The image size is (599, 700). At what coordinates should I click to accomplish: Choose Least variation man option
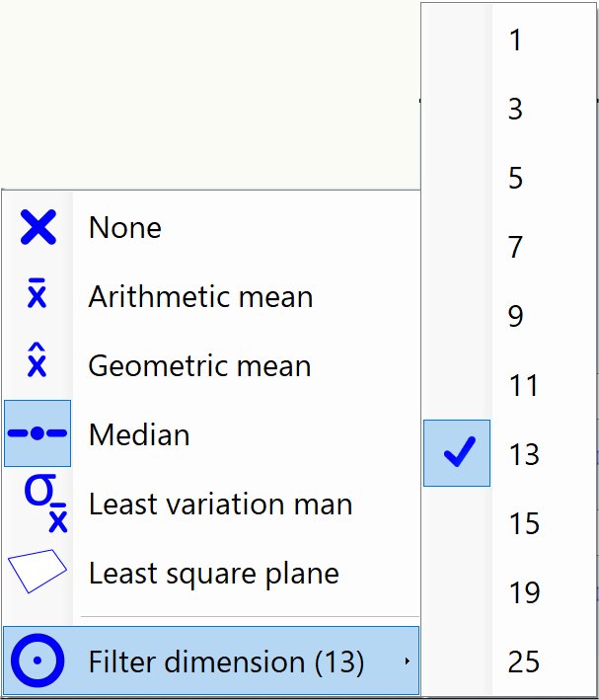point(220,505)
